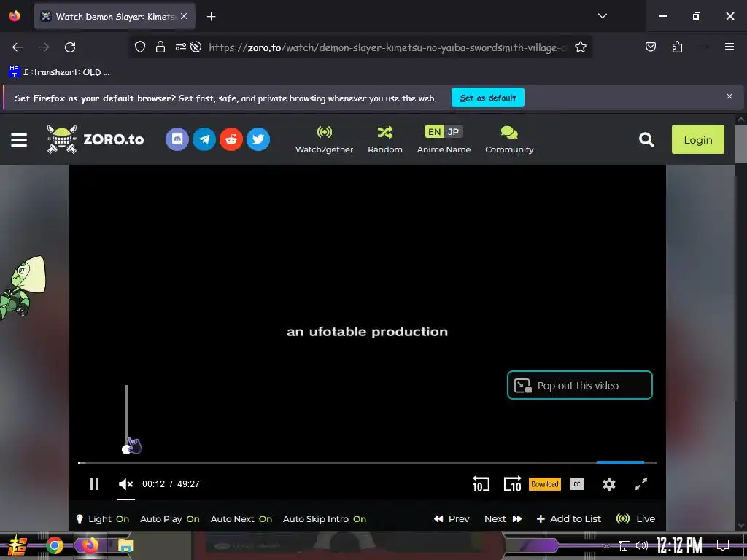This screenshot has height=560, width=747.
Task: Open Firefox extensions menu
Action: click(677, 47)
